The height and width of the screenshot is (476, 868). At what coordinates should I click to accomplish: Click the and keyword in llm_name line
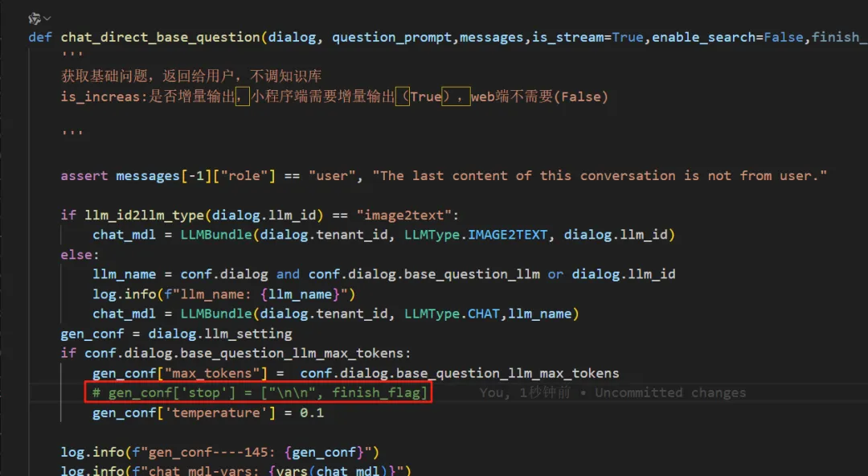(x=288, y=274)
